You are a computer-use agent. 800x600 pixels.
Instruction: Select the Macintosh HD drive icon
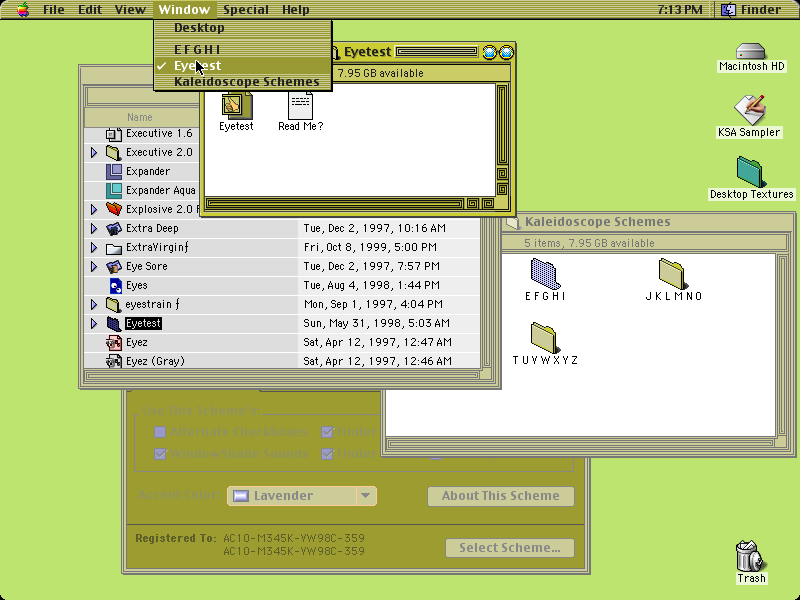tap(751, 52)
